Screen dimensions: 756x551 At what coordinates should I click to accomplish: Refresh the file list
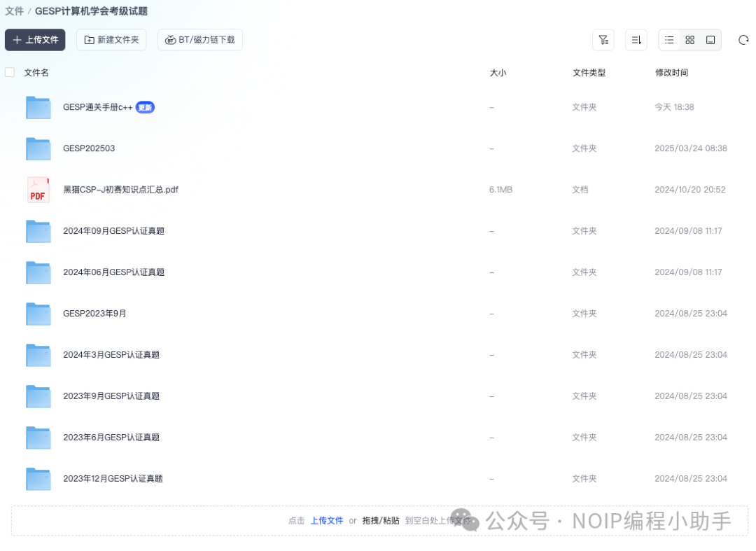pyautogui.click(x=743, y=40)
